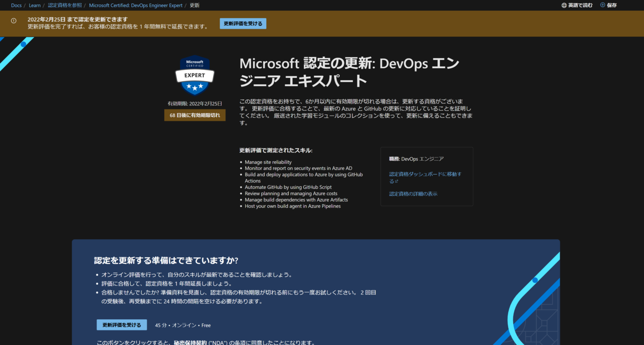This screenshot has height=345, width=644.
Task: Click the info icon in the renewal banner
Action: [x=14, y=21]
